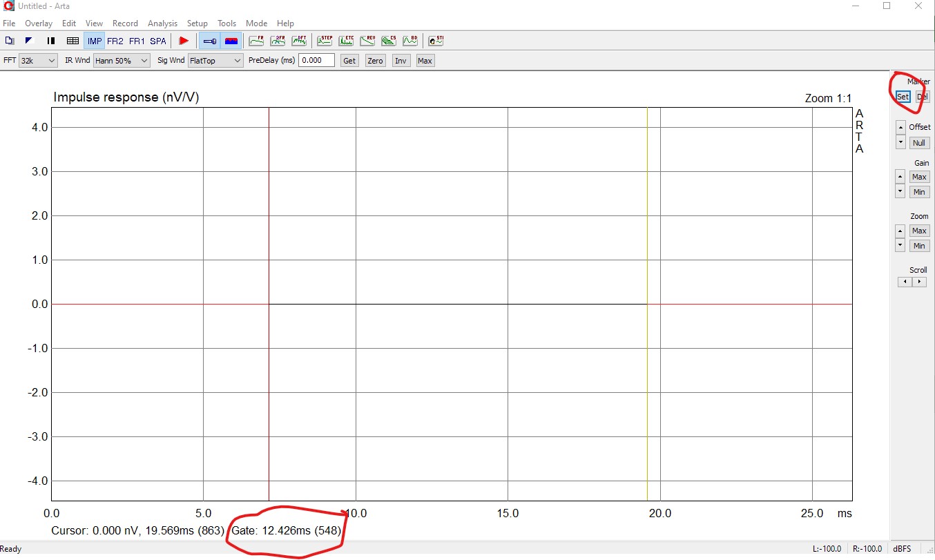
Task: Click the black-and-white background color icon
Action: 30,41
